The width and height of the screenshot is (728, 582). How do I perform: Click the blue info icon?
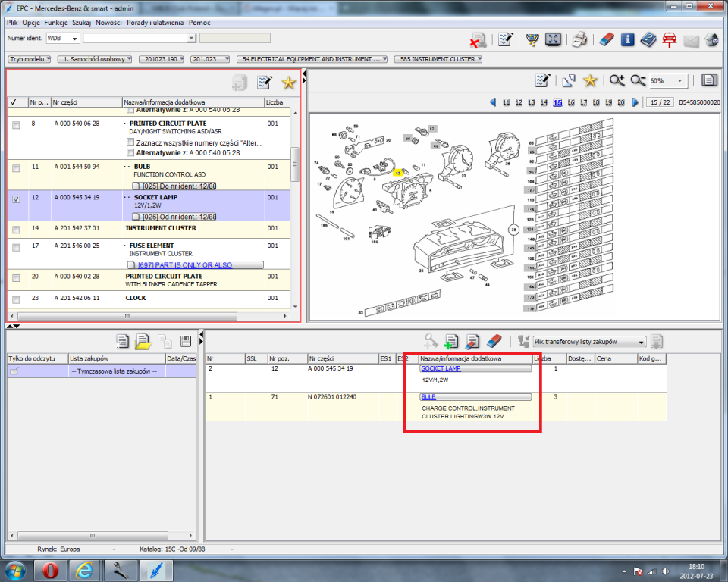tap(627, 39)
